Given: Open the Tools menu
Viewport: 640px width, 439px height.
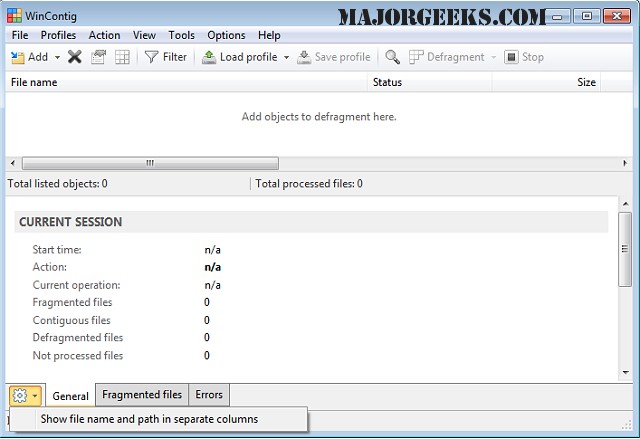Looking at the screenshot, I should coord(182,35).
